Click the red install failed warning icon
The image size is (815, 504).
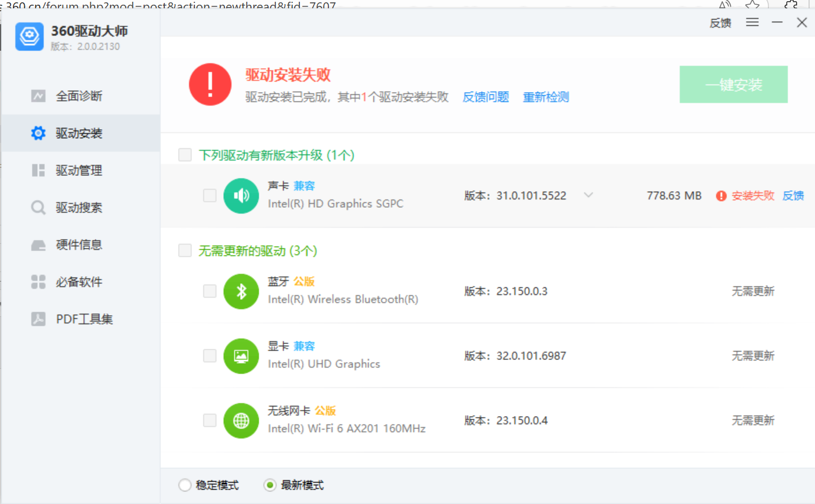coord(721,196)
